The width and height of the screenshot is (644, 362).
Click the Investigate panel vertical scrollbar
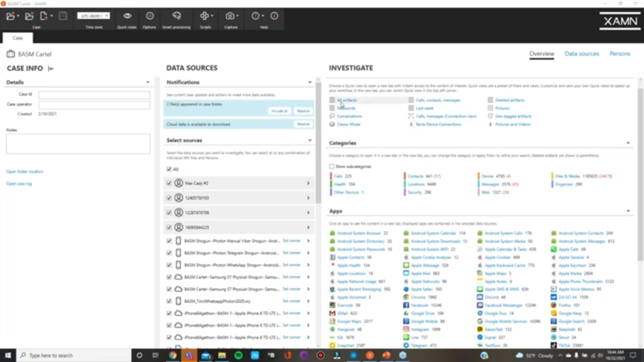640,175
